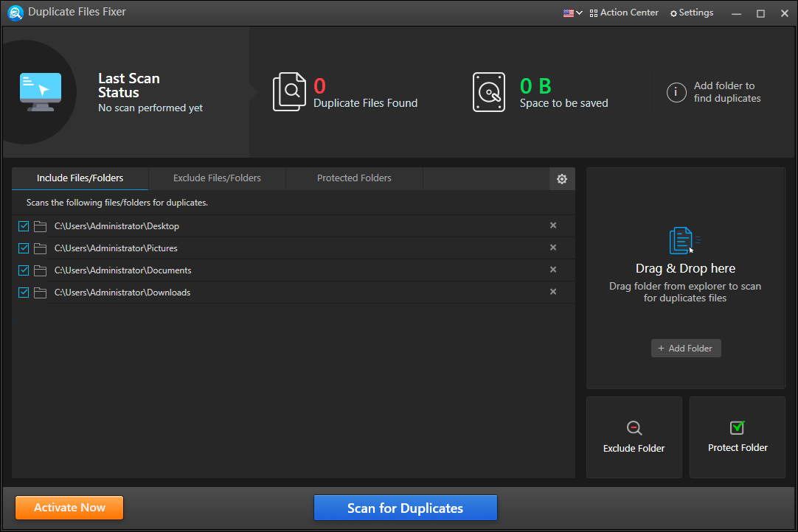Click the Activate Now button
This screenshot has height=532, width=798.
(x=69, y=508)
